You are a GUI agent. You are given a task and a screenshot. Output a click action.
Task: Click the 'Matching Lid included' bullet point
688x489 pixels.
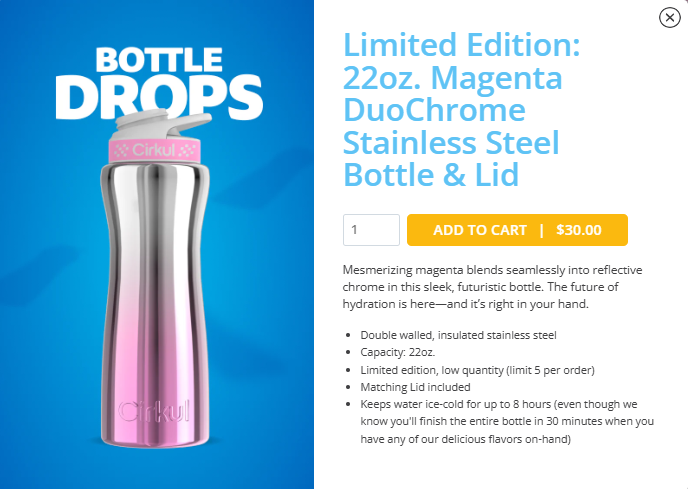point(415,386)
